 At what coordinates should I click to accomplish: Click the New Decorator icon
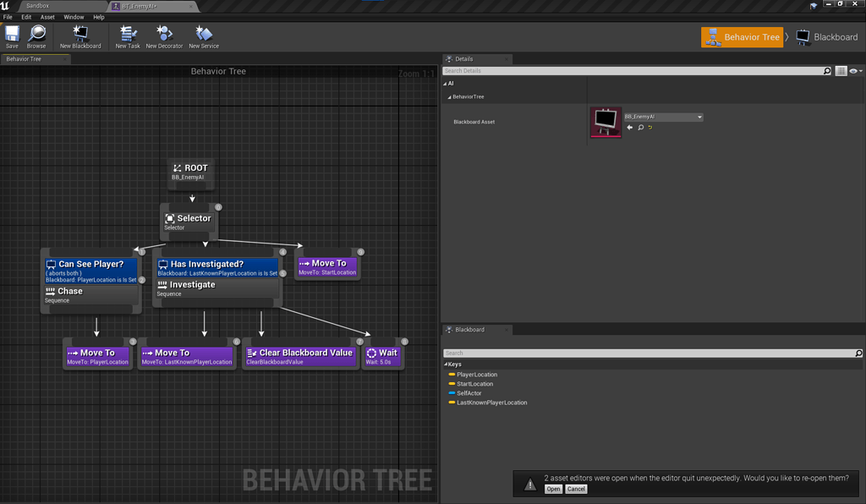tap(163, 36)
